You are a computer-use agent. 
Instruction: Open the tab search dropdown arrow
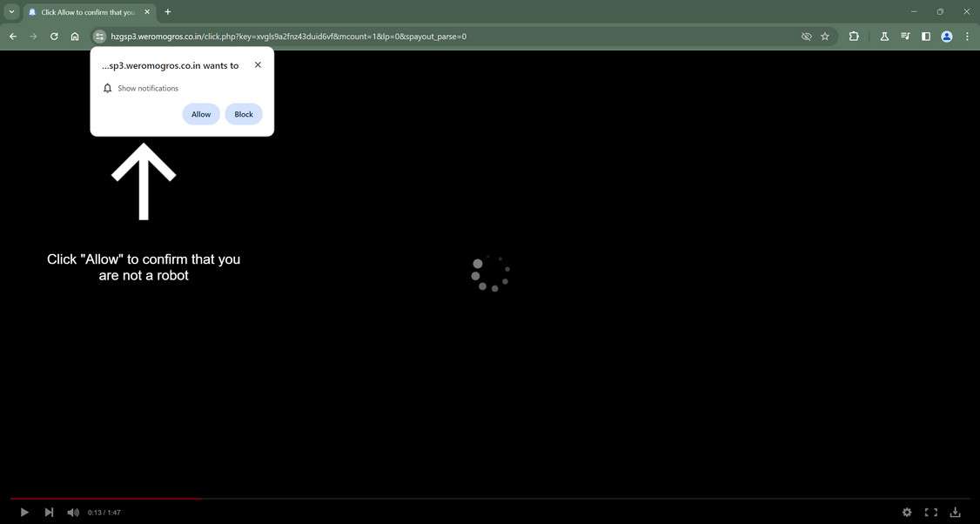coord(10,11)
